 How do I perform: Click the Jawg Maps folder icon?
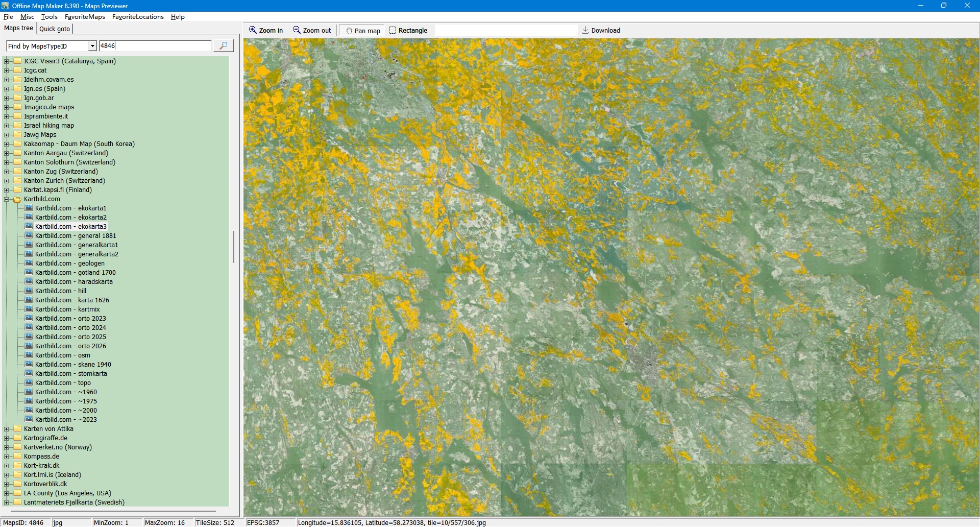[x=17, y=135]
